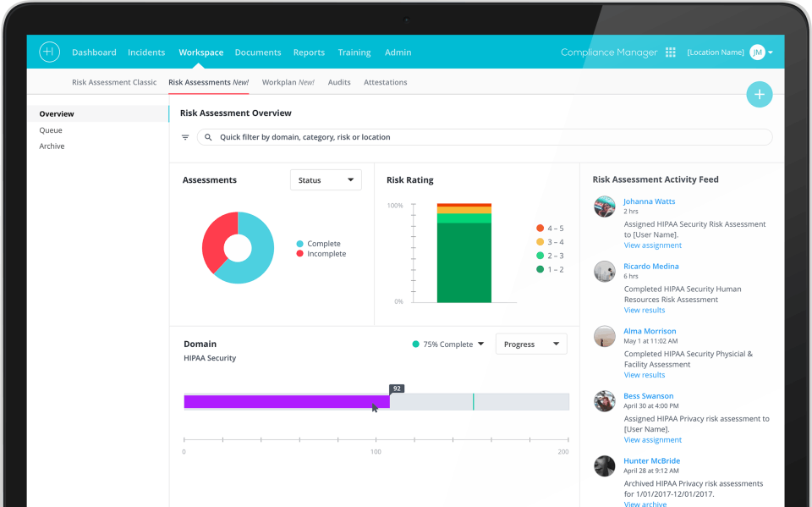
Task: Open the filter lines icon
Action: click(x=185, y=137)
